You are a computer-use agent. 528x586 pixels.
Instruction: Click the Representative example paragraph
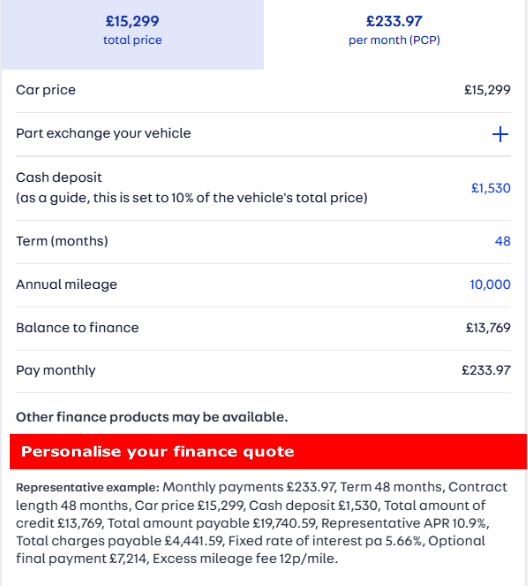[x=262, y=523]
